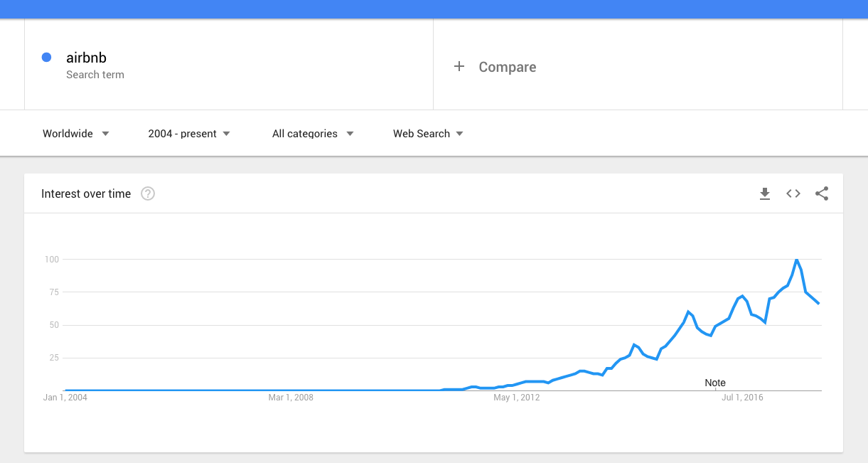Click the plus icon next to Compare
This screenshot has width=868, height=463.
459,66
